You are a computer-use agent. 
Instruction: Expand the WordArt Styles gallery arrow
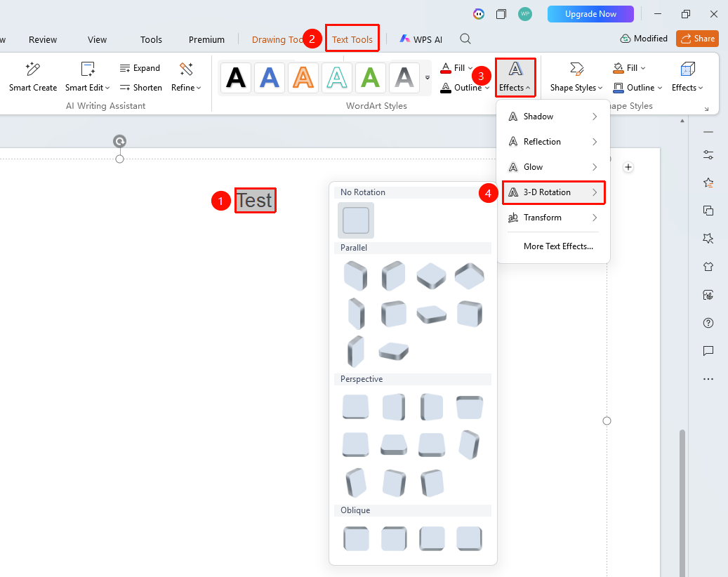(427, 77)
